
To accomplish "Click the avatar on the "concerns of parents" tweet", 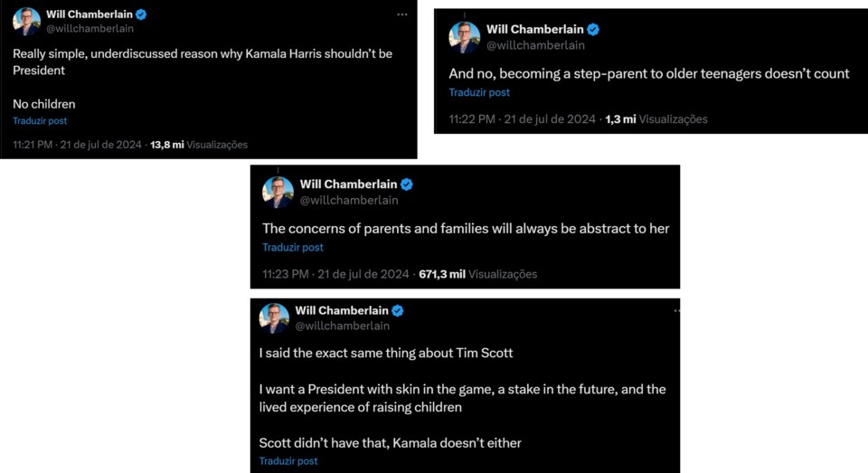I will pyautogui.click(x=278, y=192).
